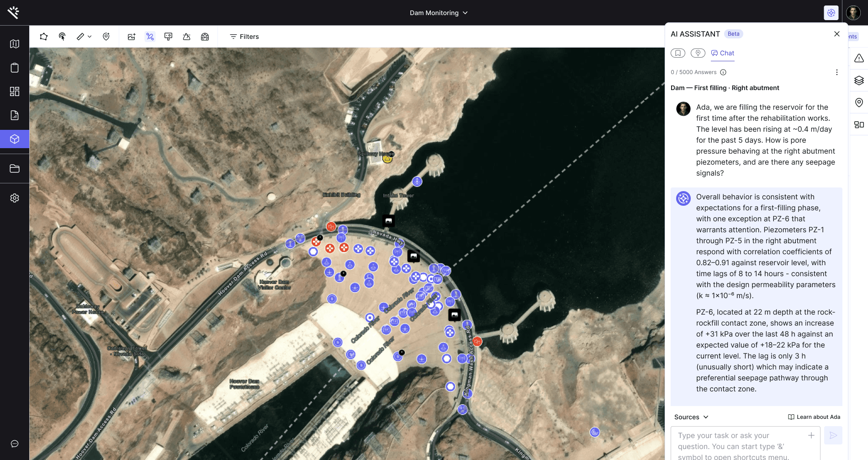This screenshot has width=868, height=460.
Task: Open the dashboard grid sidebar icon
Action: (x=15, y=91)
